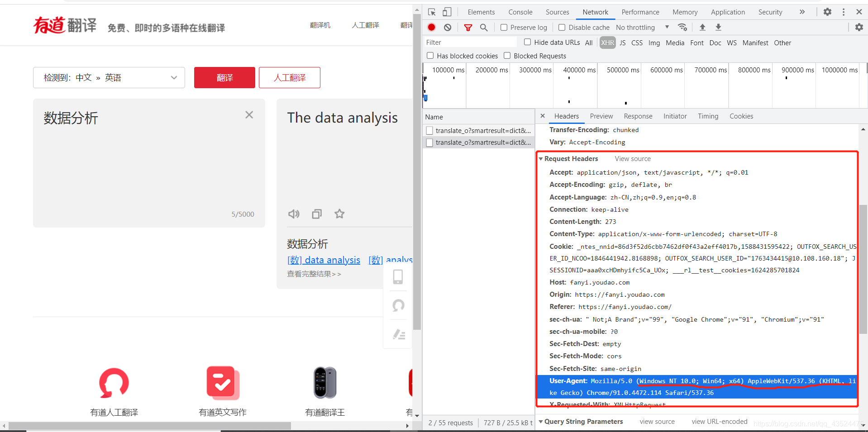Click the Filter input field
This screenshot has height=432, width=868.
(x=470, y=42)
